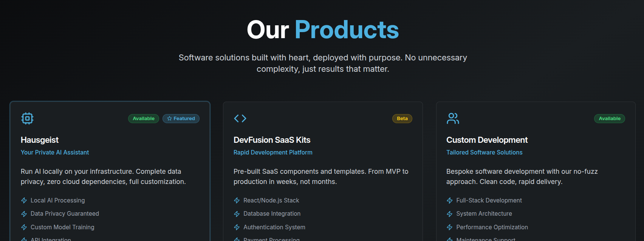Click lightning icon beside React/Node.js Stack
The image size is (644, 241).
[237, 201]
